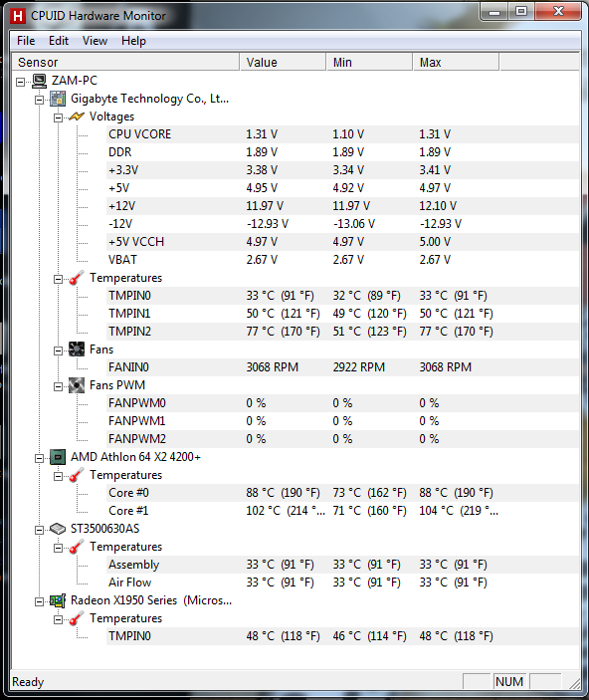The height and width of the screenshot is (700, 589).
Task: Click the AMD Athlon CPU chip icon
Action: (x=58, y=457)
